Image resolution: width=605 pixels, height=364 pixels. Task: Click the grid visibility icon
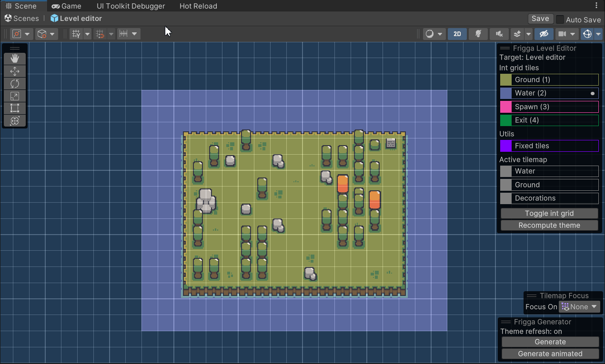pos(76,34)
